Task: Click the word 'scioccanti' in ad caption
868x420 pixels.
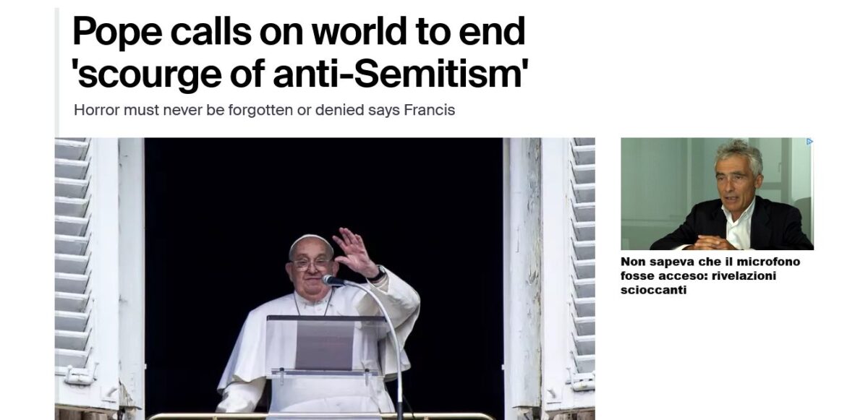Action: pos(653,290)
